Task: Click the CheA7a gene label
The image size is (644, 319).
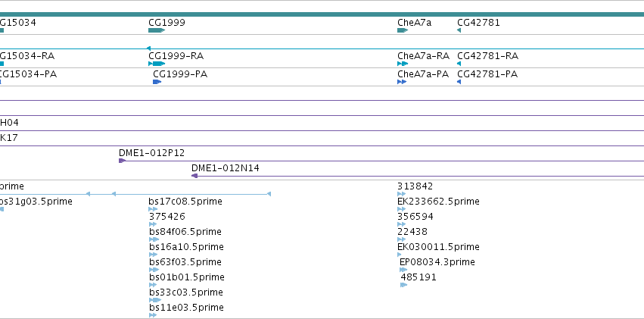Action: coord(415,23)
